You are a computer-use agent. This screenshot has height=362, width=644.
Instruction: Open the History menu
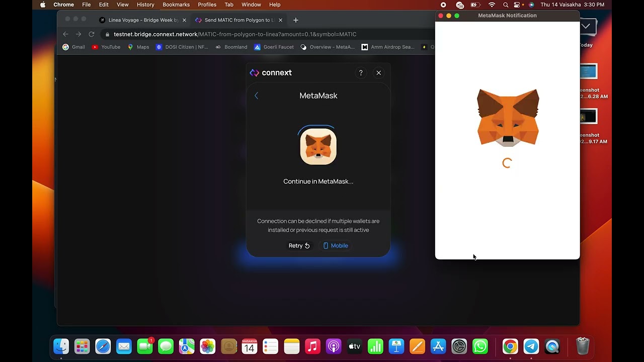[x=145, y=5]
